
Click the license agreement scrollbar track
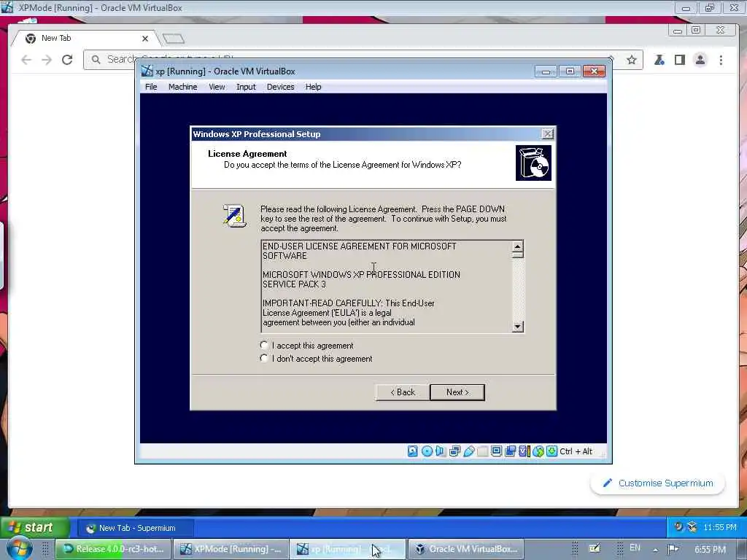click(x=517, y=289)
